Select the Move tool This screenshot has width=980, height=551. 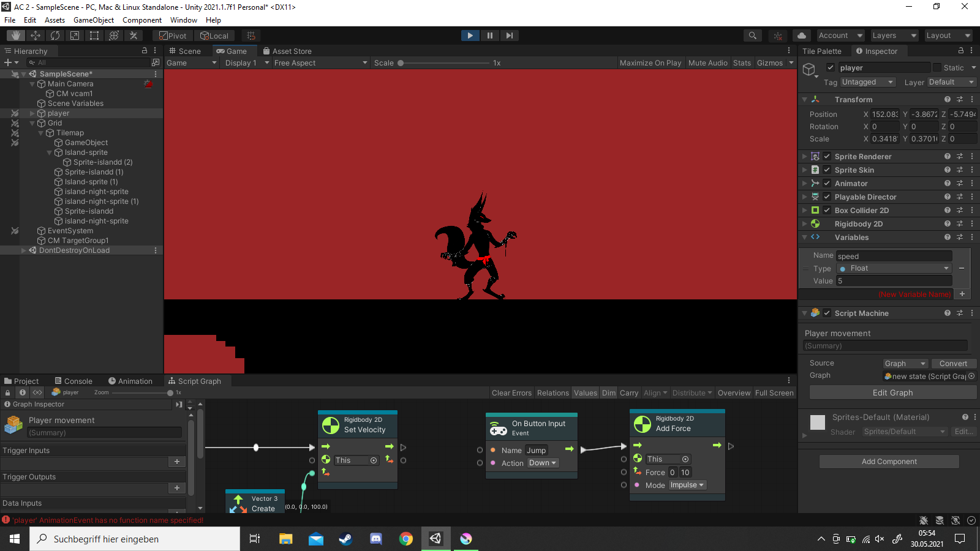[x=36, y=36]
